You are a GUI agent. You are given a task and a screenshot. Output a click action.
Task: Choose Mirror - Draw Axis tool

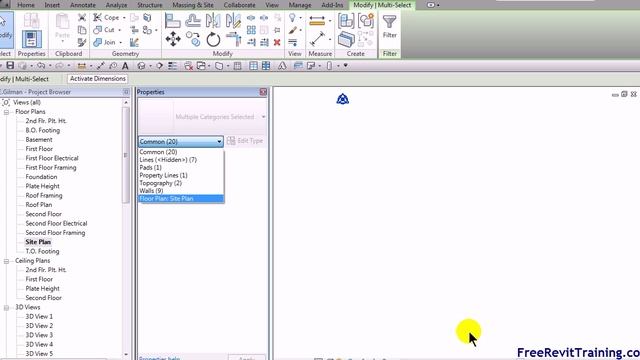tap(233, 20)
